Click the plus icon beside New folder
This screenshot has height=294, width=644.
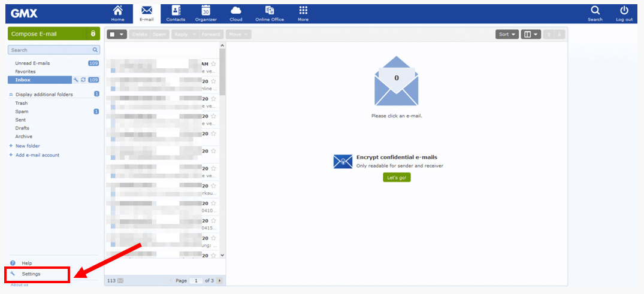coord(11,146)
